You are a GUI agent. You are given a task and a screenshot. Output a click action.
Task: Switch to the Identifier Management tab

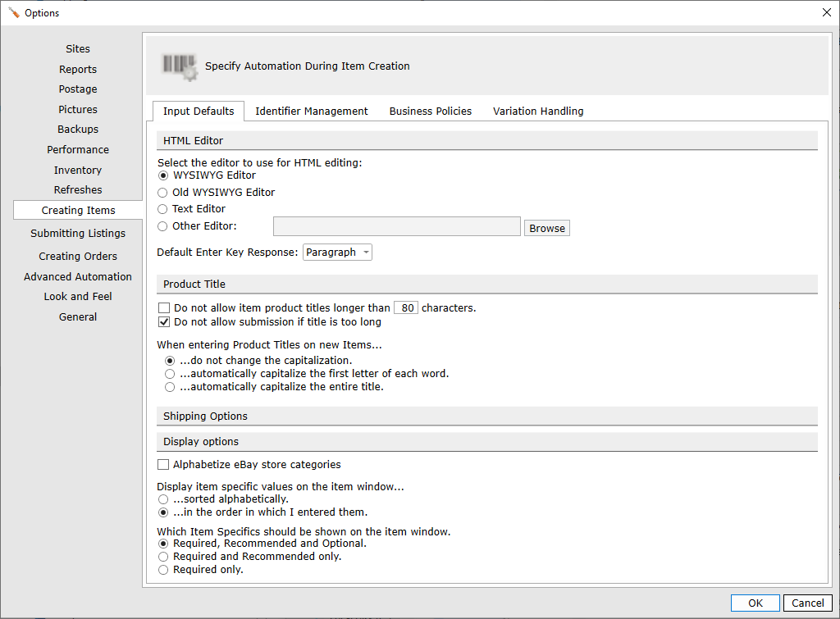tap(312, 111)
